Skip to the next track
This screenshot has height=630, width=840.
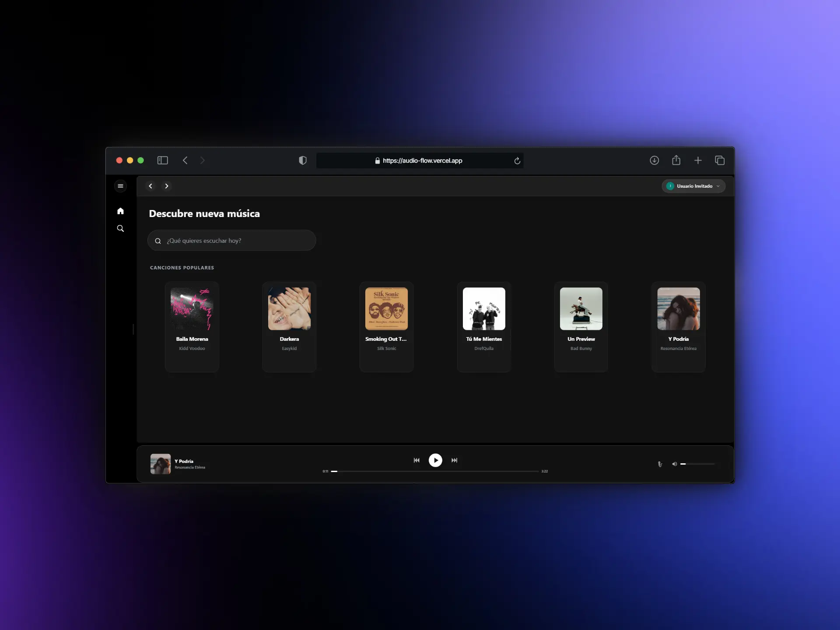pyautogui.click(x=455, y=460)
